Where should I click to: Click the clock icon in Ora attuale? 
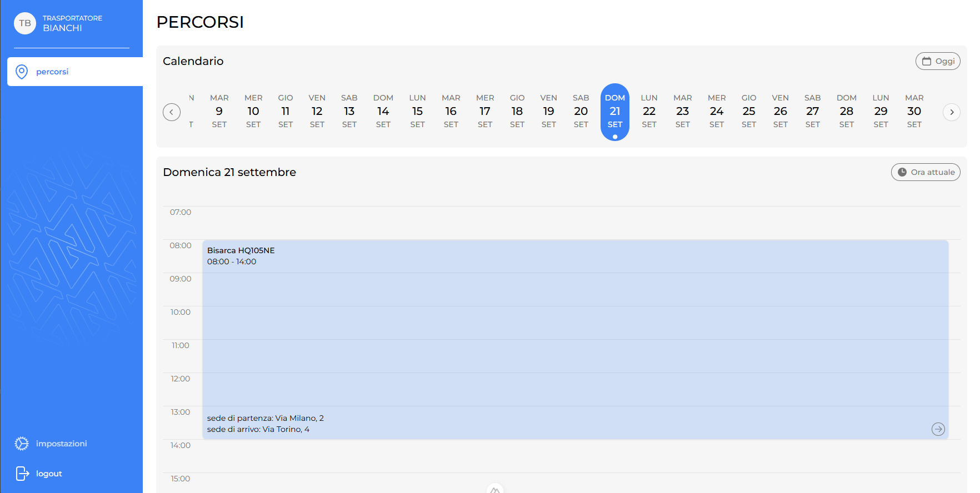[902, 172]
